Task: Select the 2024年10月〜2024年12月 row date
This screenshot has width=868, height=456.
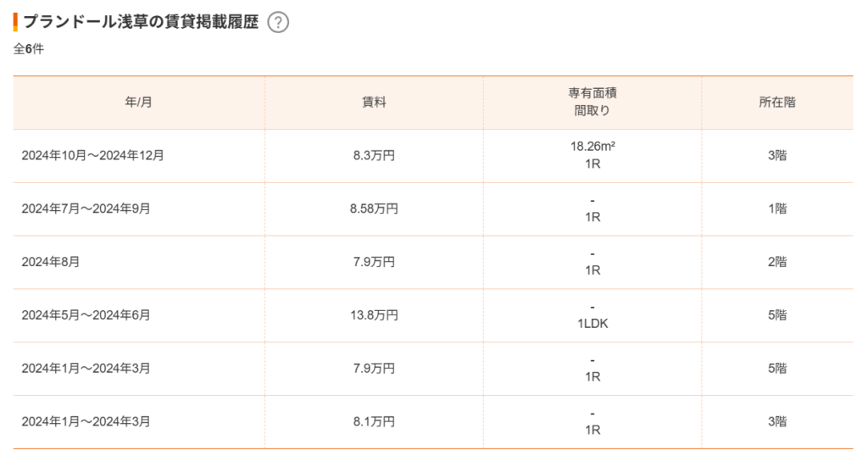Action: pos(93,155)
